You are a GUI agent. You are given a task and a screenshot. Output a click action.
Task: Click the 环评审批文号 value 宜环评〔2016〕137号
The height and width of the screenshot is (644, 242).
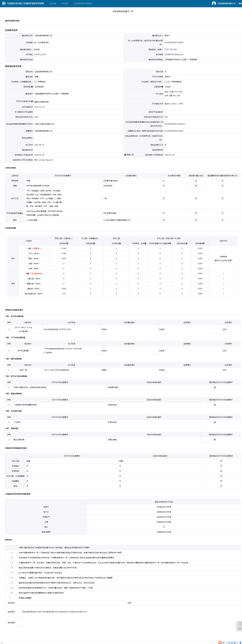(173, 104)
